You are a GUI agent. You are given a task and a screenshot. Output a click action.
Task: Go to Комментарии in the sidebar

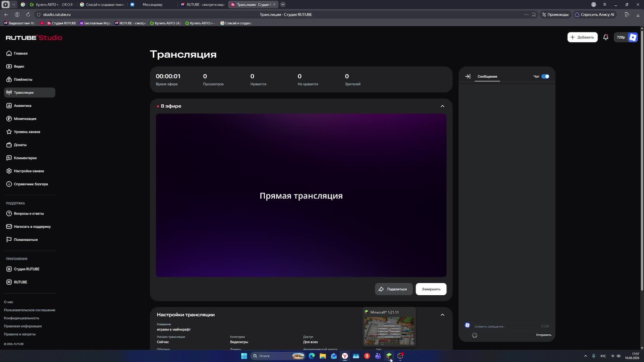point(30,158)
